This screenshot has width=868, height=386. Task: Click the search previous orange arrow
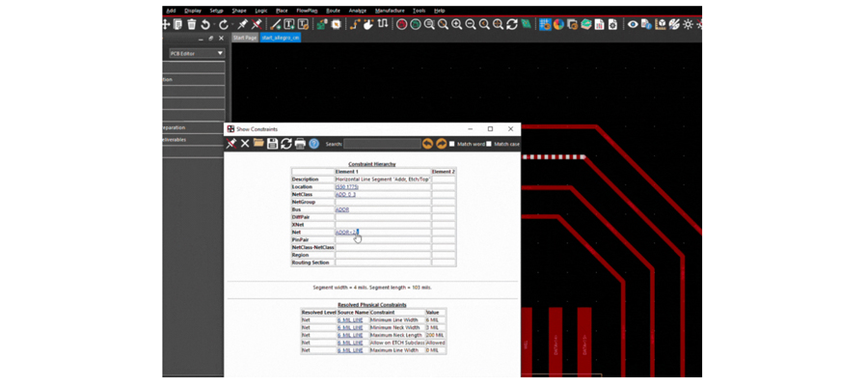427,144
